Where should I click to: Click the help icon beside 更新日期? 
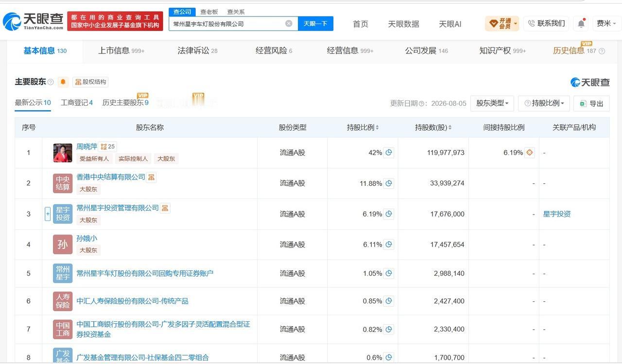(421, 103)
